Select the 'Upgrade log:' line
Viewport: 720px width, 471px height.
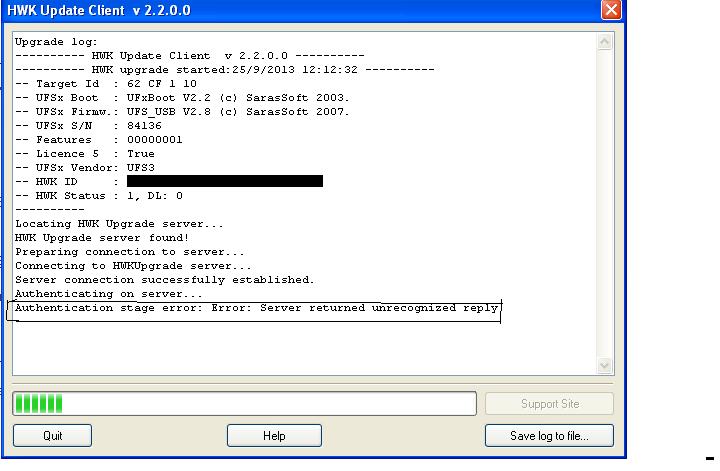point(56,42)
